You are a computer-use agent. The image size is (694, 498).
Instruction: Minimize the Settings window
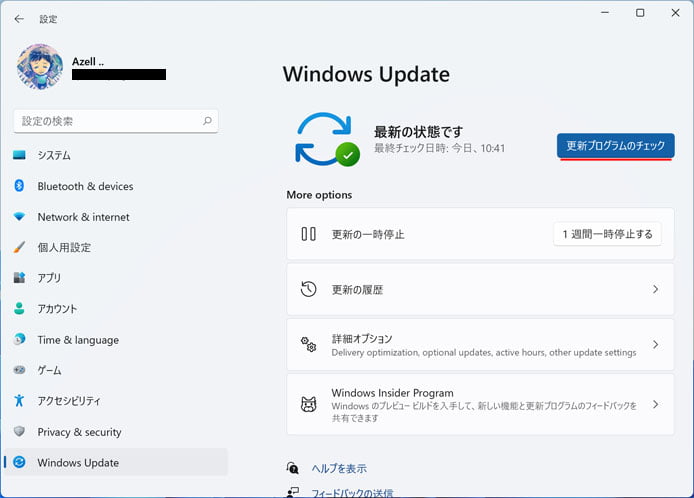(x=605, y=13)
